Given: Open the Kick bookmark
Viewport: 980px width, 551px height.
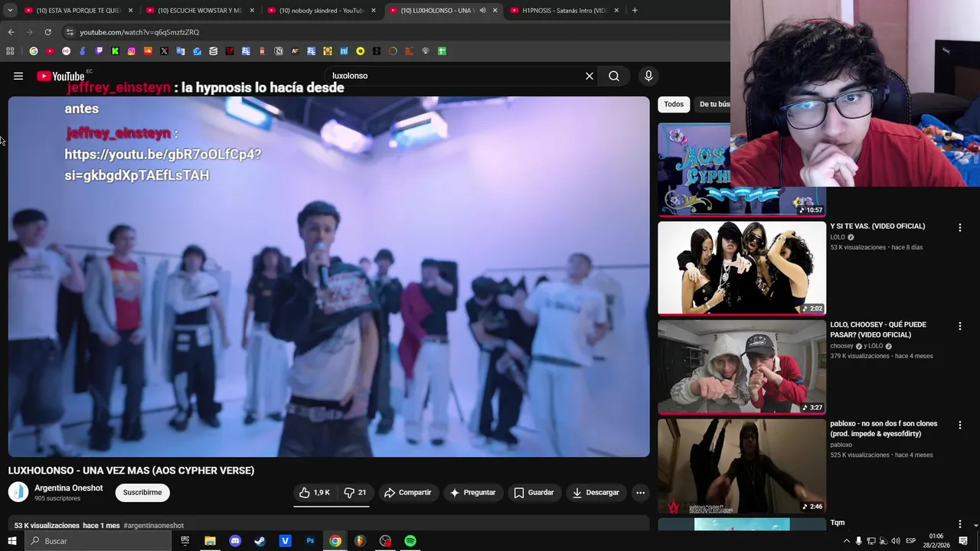Looking at the screenshot, I should 116,51.
